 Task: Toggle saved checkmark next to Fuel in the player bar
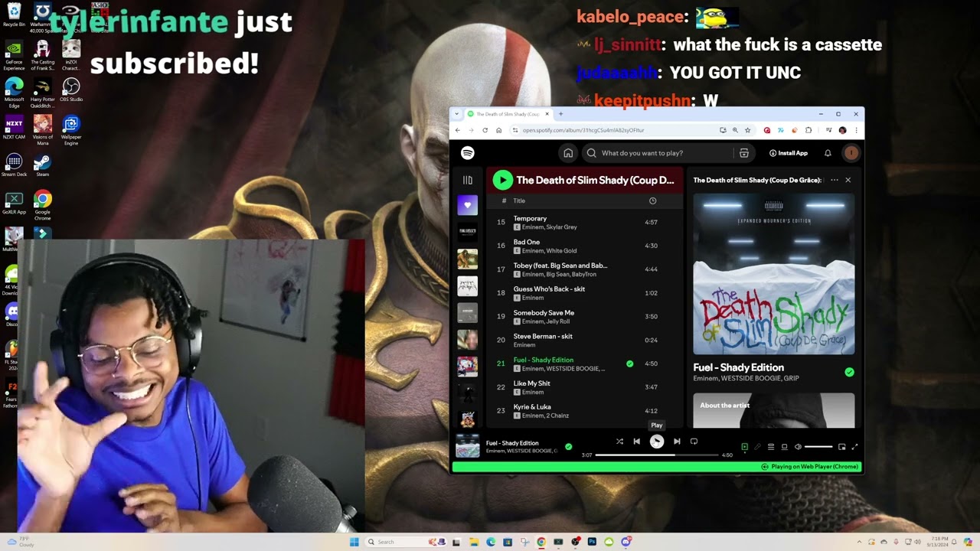[568, 446]
